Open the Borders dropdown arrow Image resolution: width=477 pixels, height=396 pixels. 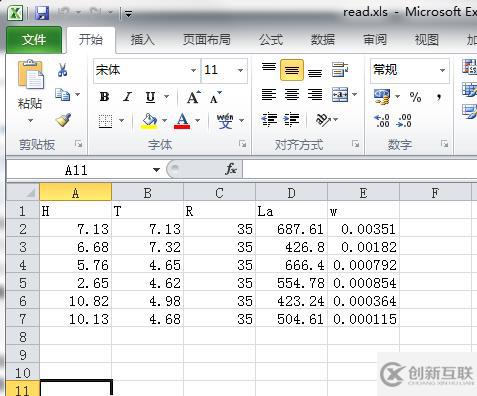(122, 120)
